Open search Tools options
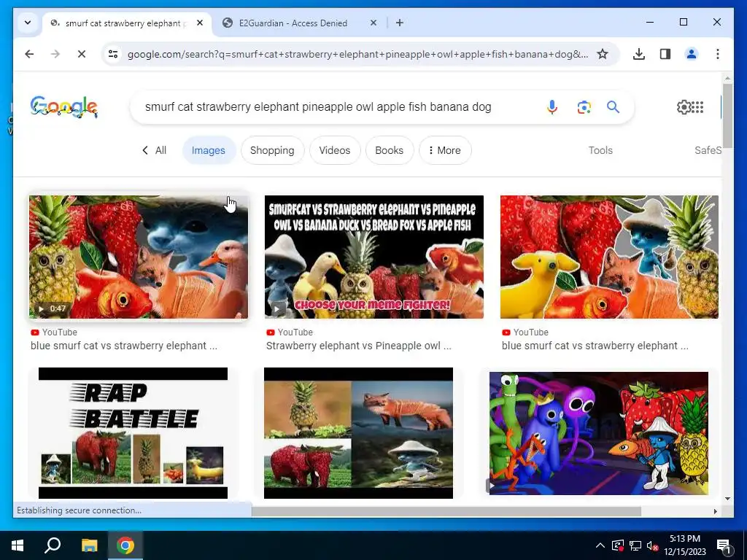The image size is (747, 560). coord(600,150)
